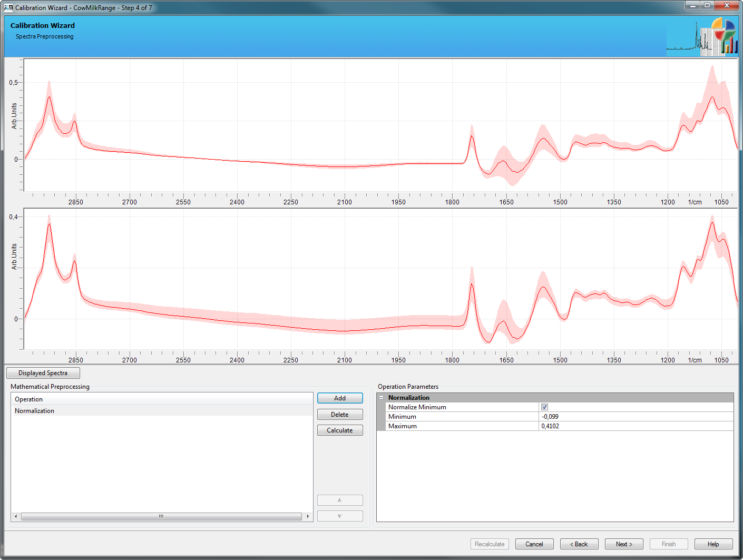The width and height of the screenshot is (743, 560).
Task: Click the move operation up arrow
Action: pyautogui.click(x=340, y=500)
